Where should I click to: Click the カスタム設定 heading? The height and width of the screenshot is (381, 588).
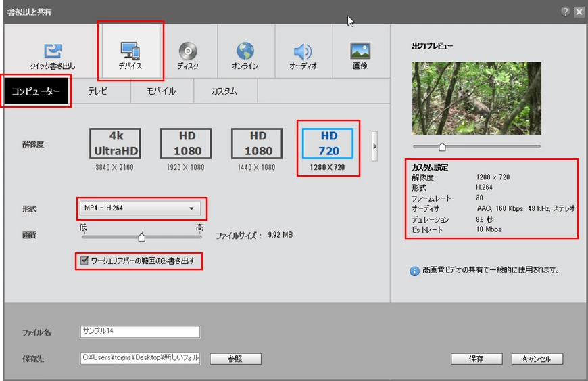click(430, 167)
